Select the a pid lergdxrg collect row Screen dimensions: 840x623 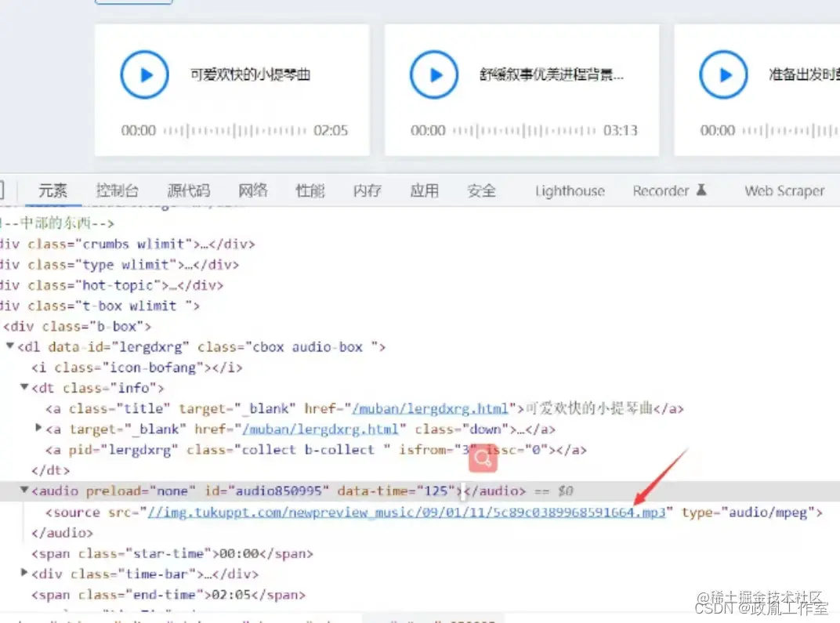point(316,450)
